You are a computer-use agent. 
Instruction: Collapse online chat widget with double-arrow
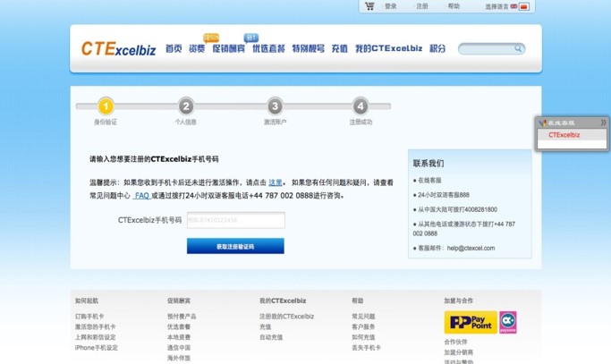point(603,123)
